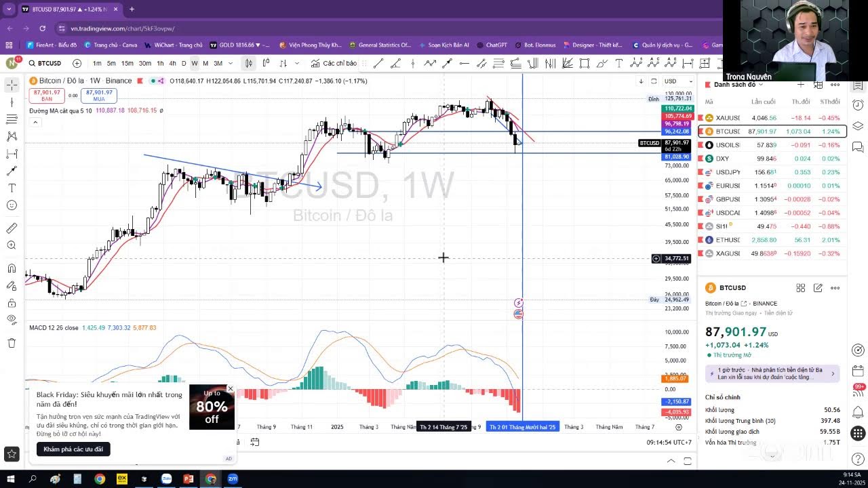
Task: Click Khám phá các ưu đãi button
Action: click(x=73, y=449)
